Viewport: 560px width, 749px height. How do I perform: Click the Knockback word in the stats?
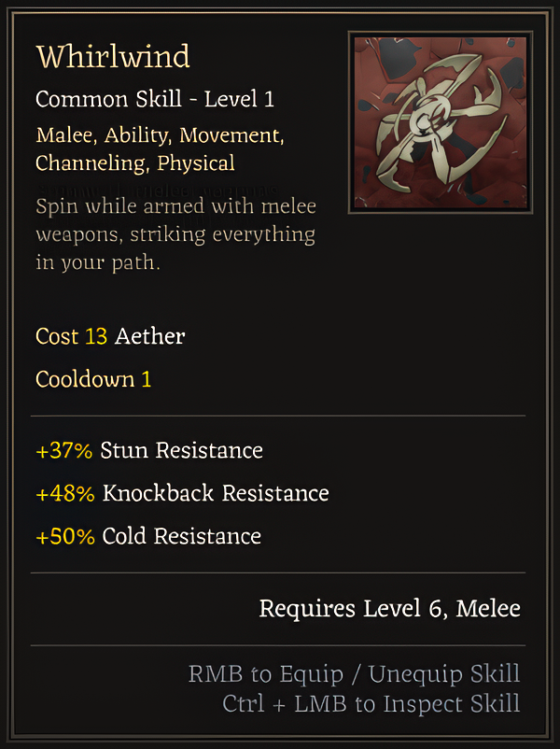(x=158, y=493)
